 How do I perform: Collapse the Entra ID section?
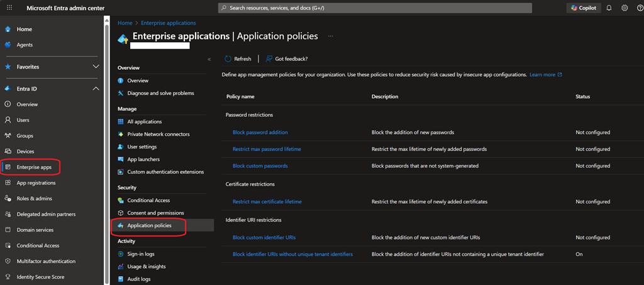[96, 89]
